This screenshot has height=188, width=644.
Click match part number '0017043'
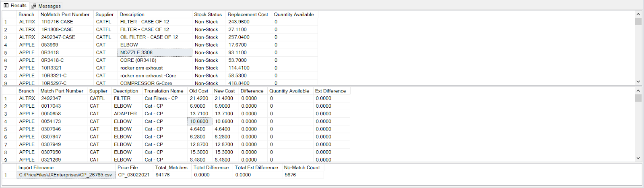pyautogui.click(x=63, y=106)
